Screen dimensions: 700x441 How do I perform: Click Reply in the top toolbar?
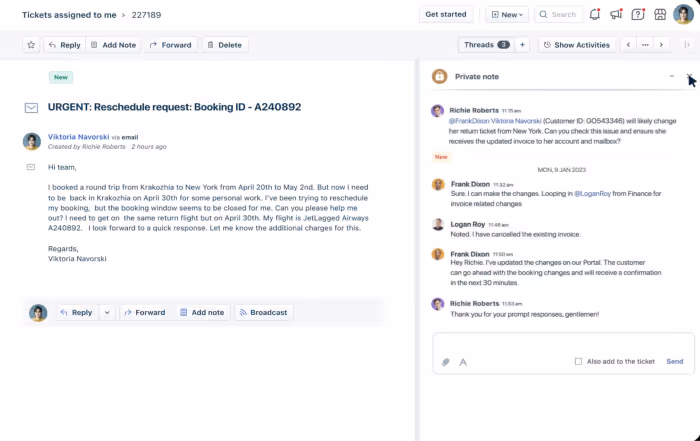65,45
